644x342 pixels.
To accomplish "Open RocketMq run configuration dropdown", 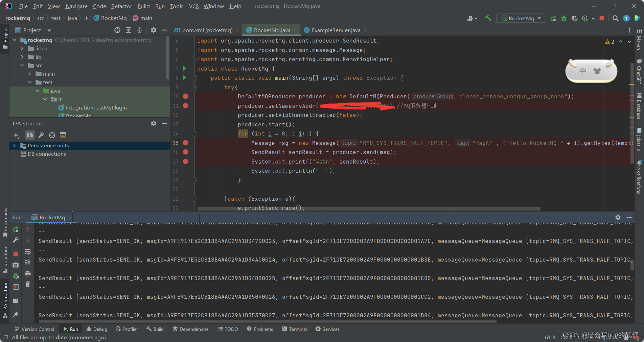I will click(521, 18).
